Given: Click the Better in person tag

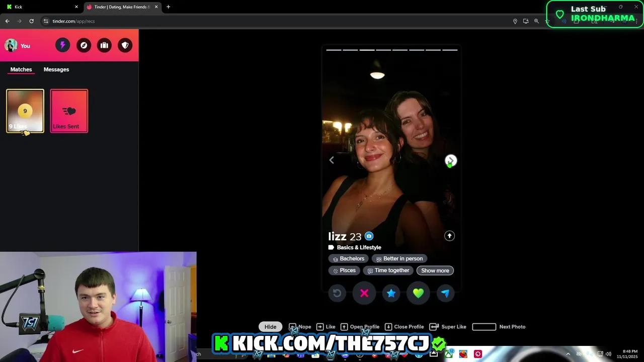Looking at the screenshot, I should click(x=399, y=258).
